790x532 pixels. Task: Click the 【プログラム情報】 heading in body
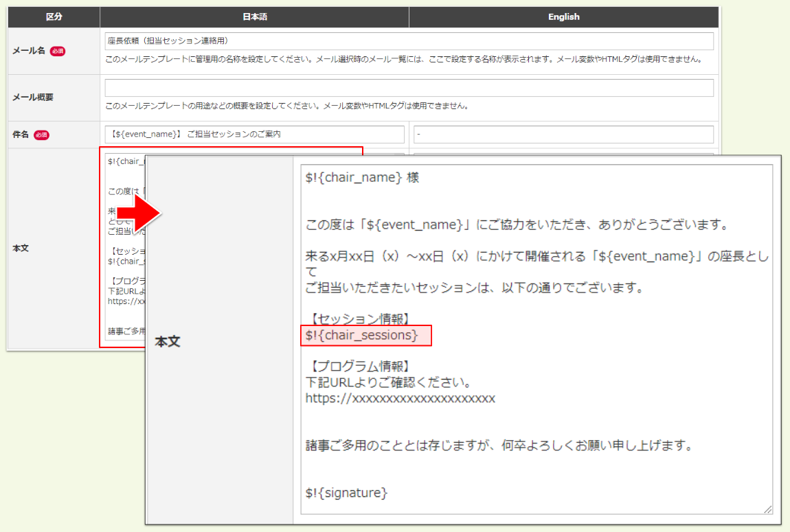[x=361, y=365]
